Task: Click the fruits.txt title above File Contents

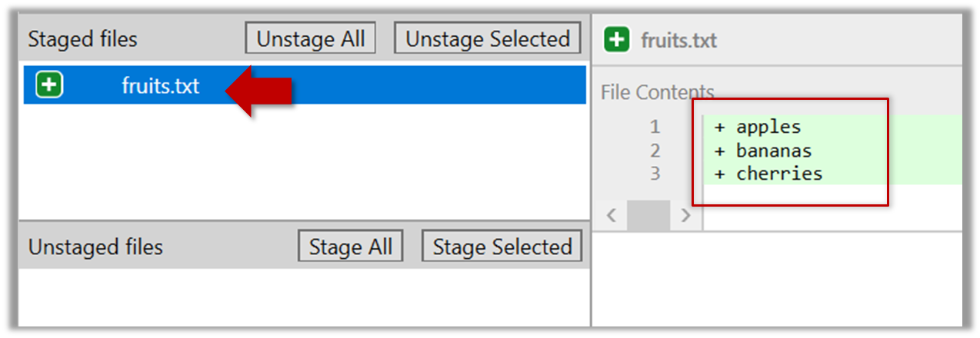Action: pos(678,40)
